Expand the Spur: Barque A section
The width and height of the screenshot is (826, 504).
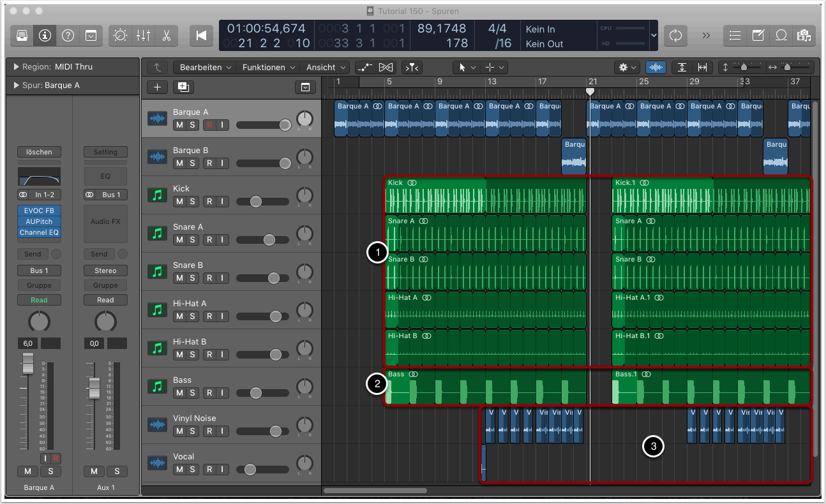pyautogui.click(x=15, y=85)
